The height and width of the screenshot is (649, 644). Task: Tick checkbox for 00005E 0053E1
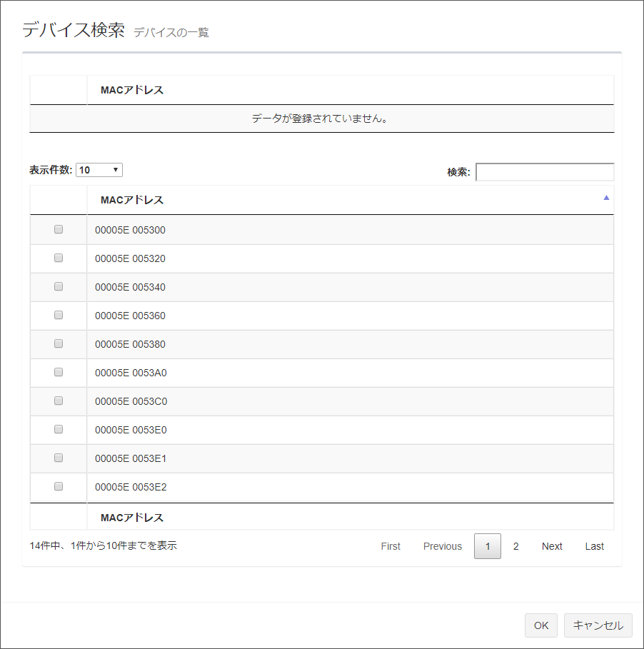[59, 458]
